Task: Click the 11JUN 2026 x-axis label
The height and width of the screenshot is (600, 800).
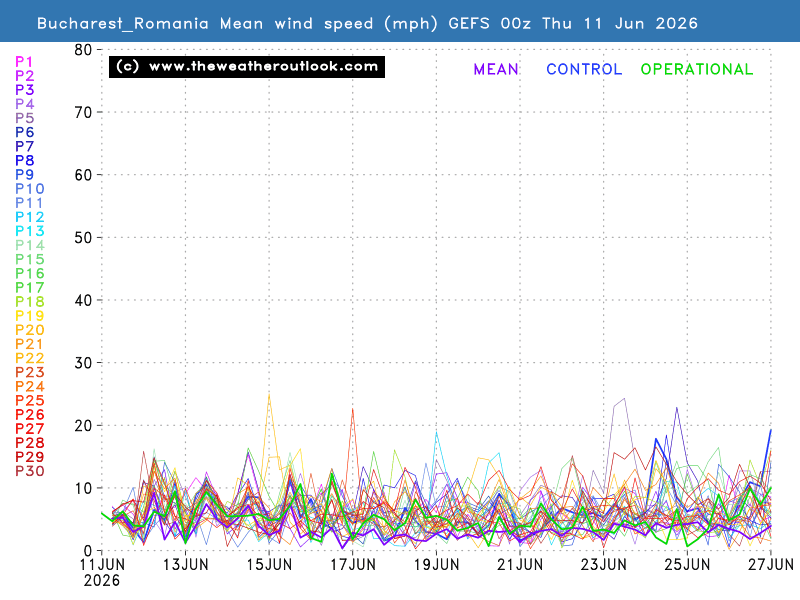Action: pos(102,572)
